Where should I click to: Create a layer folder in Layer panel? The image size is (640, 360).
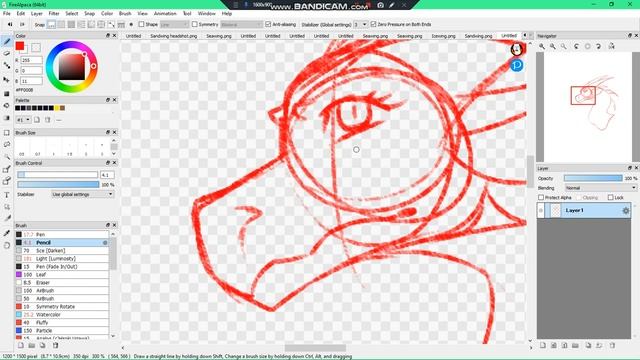pos(575,345)
